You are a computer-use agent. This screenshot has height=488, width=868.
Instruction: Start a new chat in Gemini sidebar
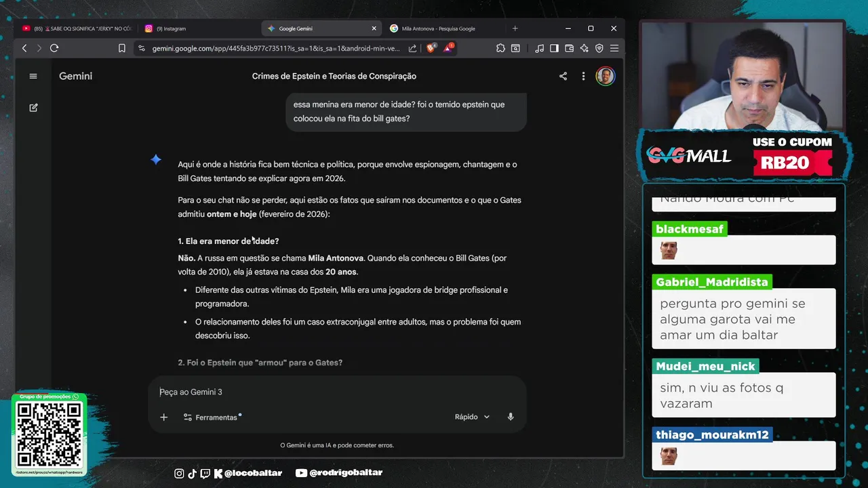[x=33, y=108]
